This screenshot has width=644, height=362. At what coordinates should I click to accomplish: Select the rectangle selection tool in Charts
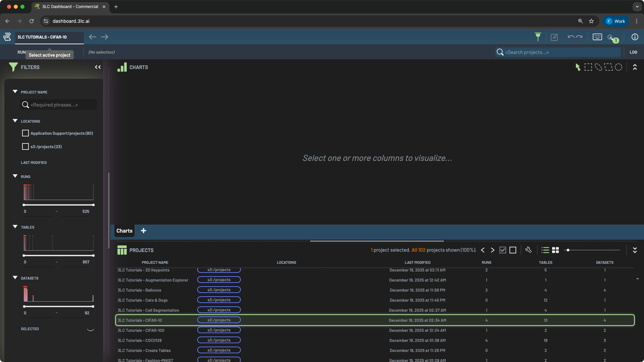click(588, 67)
